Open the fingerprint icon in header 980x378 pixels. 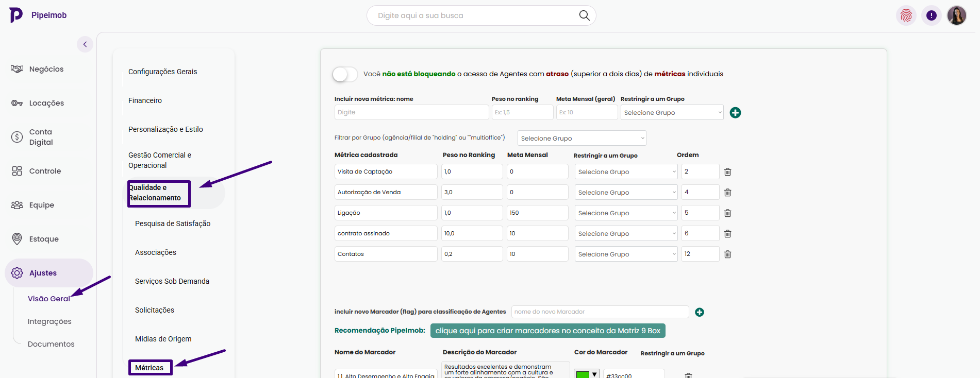click(x=906, y=15)
